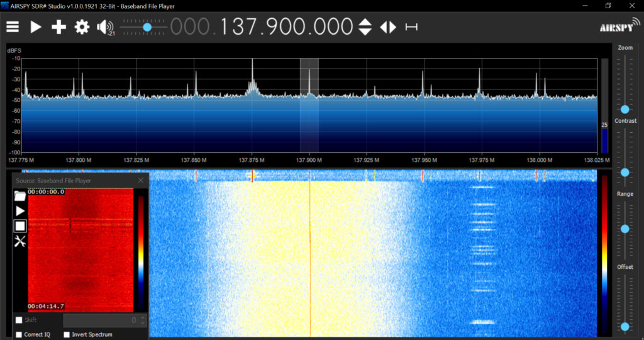Click the Contrast slider handle

625,172
